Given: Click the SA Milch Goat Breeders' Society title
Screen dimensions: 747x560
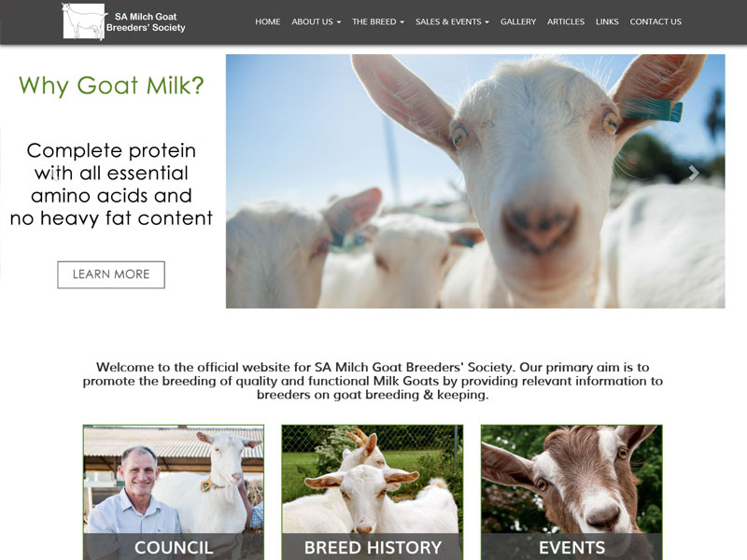Looking at the screenshot, I should pyautogui.click(x=146, y=21).
